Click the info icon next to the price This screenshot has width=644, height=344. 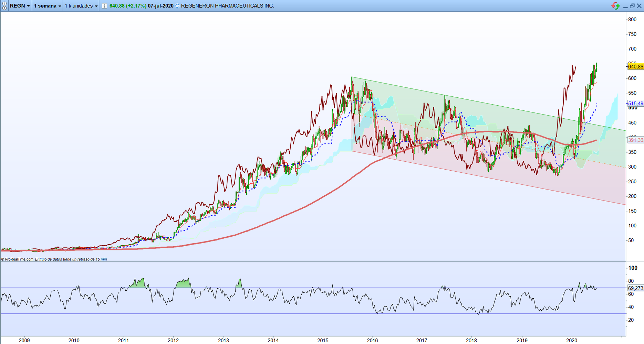(x=104, y=6)
